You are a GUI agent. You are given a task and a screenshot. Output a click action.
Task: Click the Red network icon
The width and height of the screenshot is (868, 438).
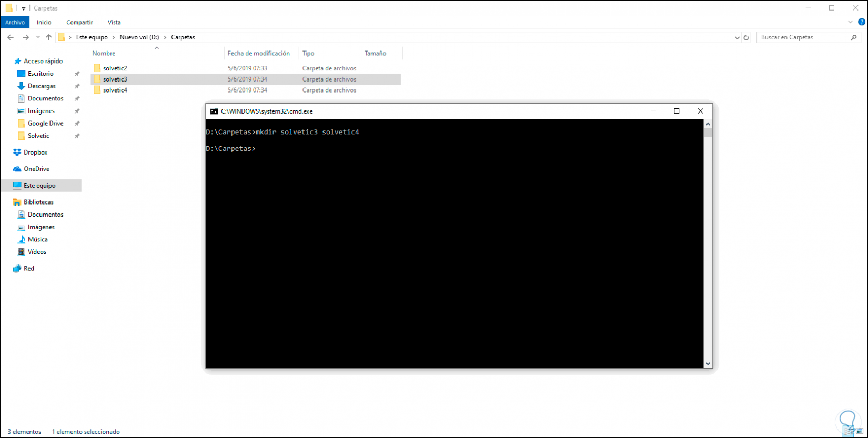(17, 268)
